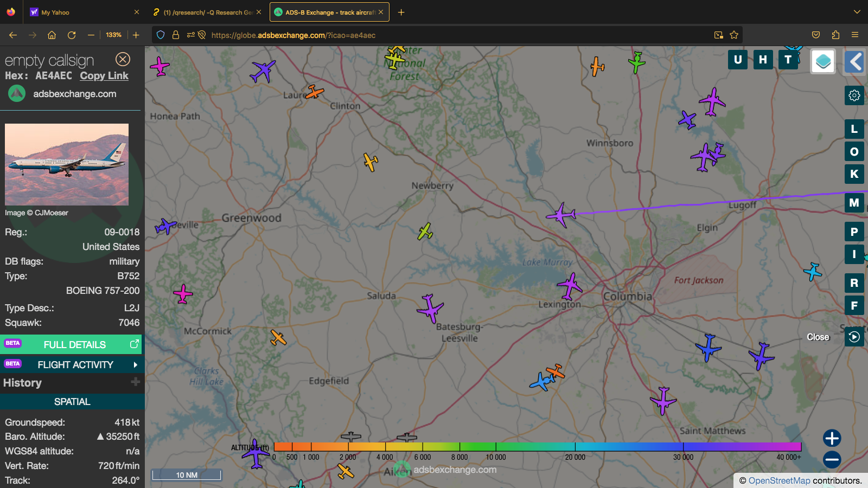
Task: Toggle the H map button
Action: (x=763, y=60)
